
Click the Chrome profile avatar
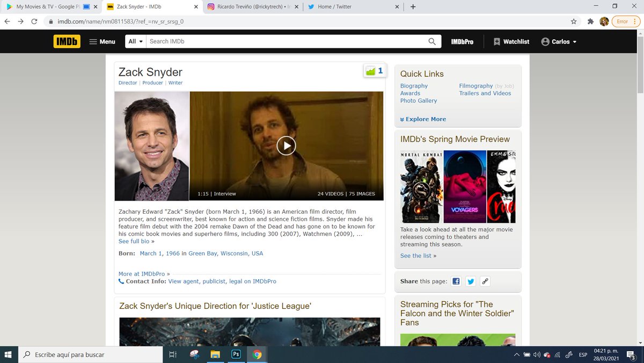click(x=604, y=21)
